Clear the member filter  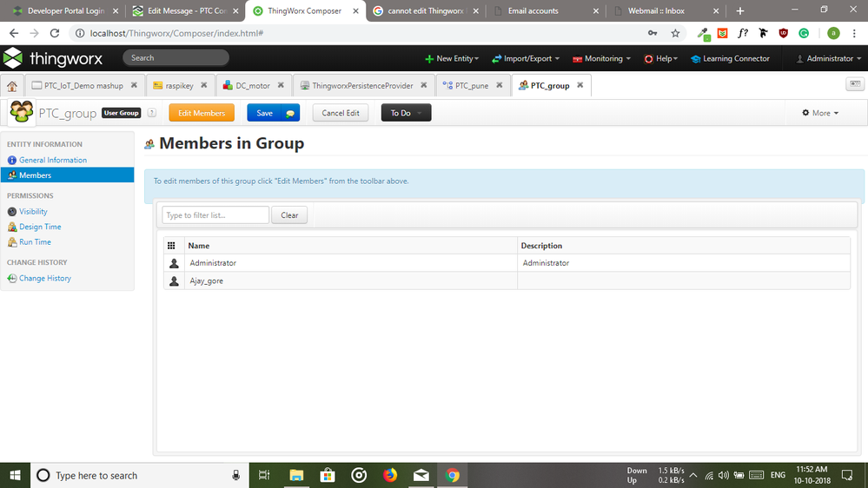coord(289,215)
